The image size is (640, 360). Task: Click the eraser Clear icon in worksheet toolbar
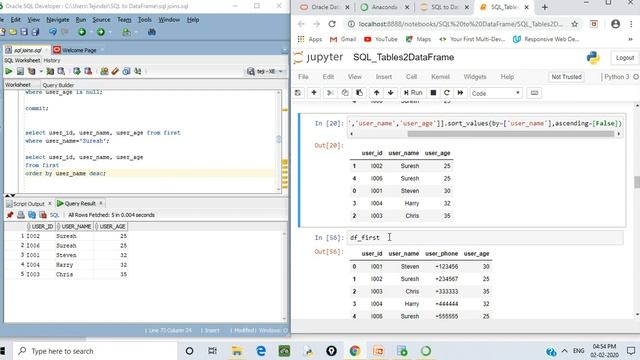(115, 71)
